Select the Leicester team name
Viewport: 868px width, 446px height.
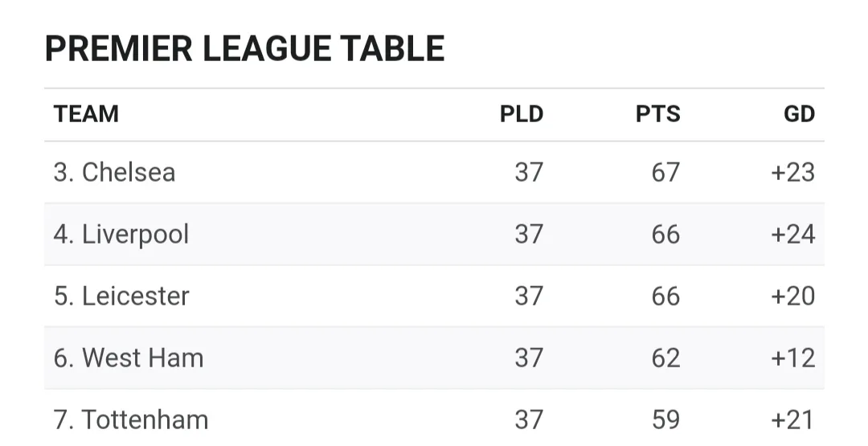pyautogui.click(x=135, y=296)
